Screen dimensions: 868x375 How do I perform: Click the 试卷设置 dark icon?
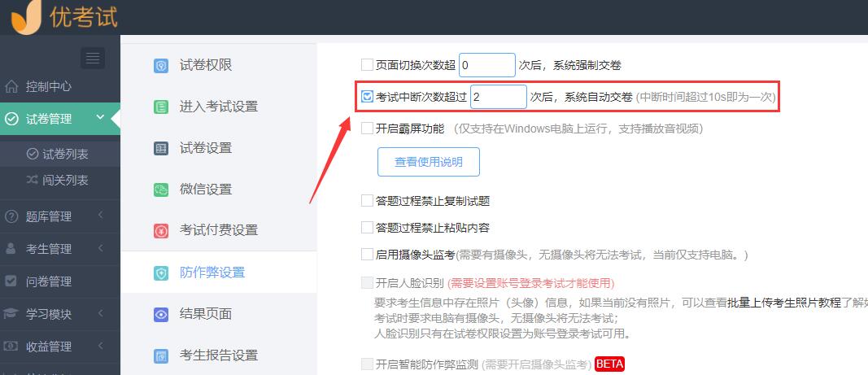pyautogui.click(x=161, y=148)
